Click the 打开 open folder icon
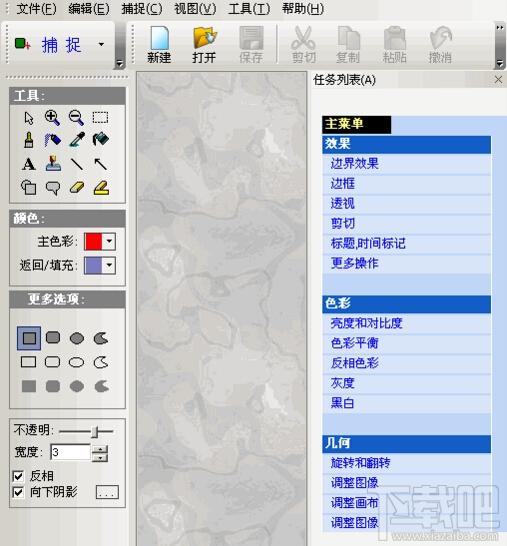The width and height of the screenshot is (507, 546). pyautogui.click(x=204, y=45)
